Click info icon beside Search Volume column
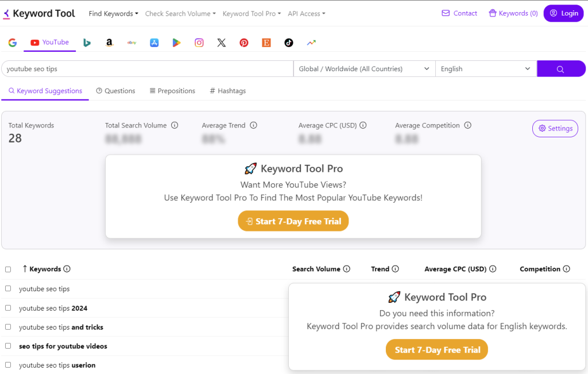Image resolution: width=588 pixels, height=374 pixels. pos(346,269)
